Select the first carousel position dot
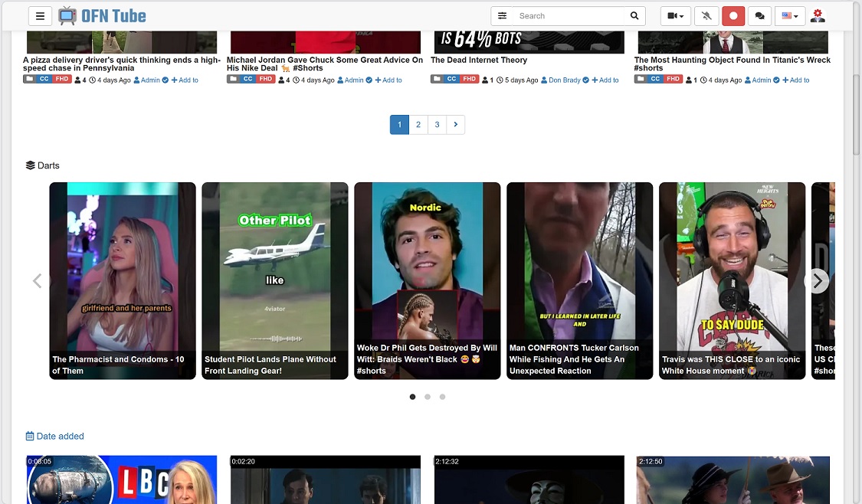Screen dimensions: 862x504 click(x=411, y=397)
